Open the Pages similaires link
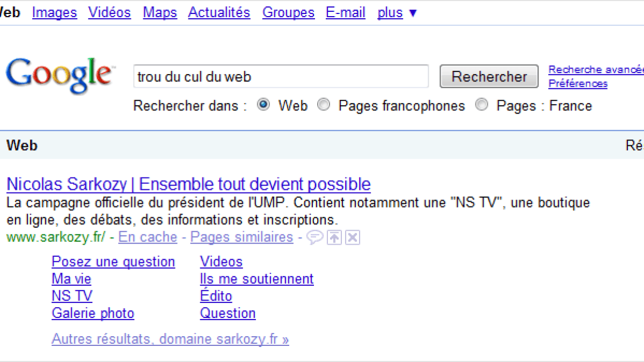The height and width of the screenshot is (362, 644). 242,237
